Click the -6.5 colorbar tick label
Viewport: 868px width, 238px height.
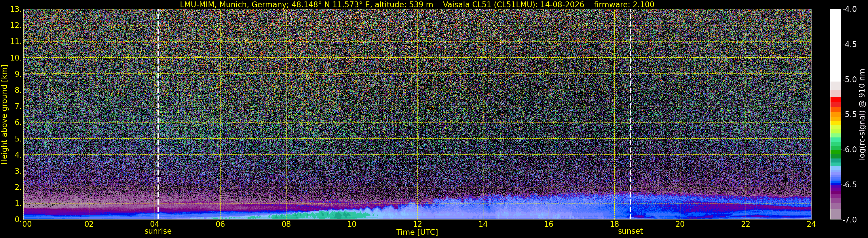pyautogui.click(x=850, y=184)
